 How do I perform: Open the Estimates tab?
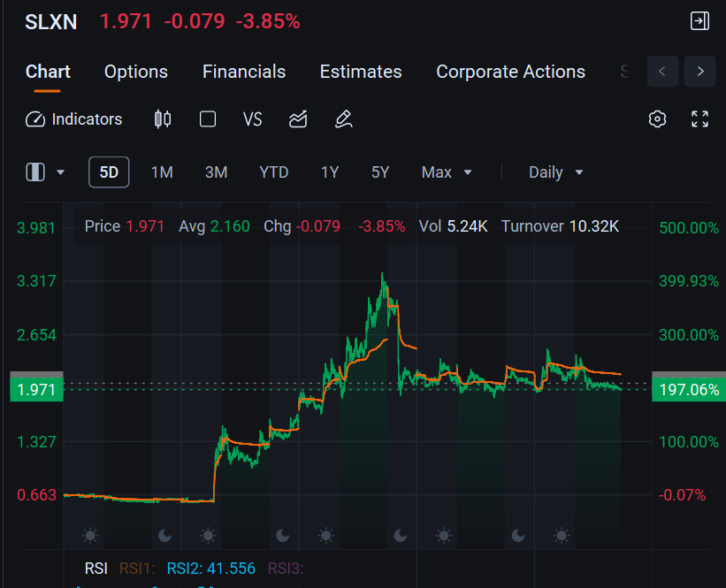(x=361, y=72)
